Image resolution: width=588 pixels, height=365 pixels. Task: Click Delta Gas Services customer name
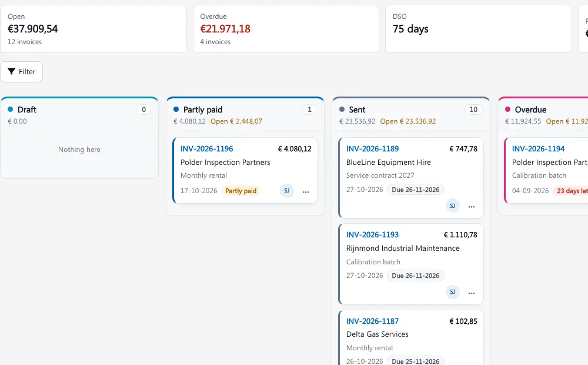[x=377, y=334]
